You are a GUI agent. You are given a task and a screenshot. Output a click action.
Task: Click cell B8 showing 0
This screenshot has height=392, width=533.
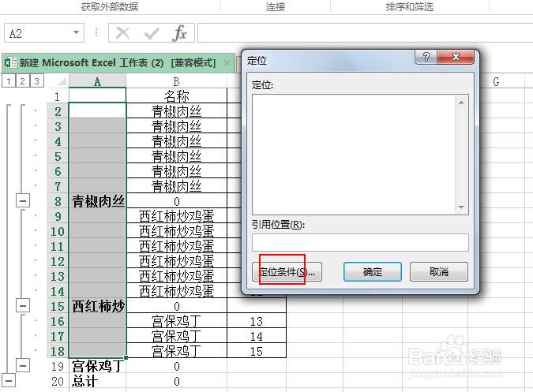[176, 201]
